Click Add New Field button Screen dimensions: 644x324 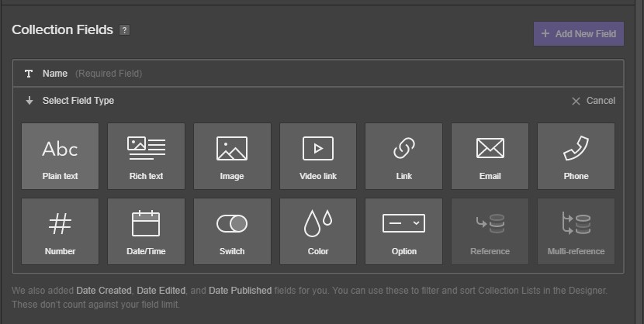(x=579, y=33)
